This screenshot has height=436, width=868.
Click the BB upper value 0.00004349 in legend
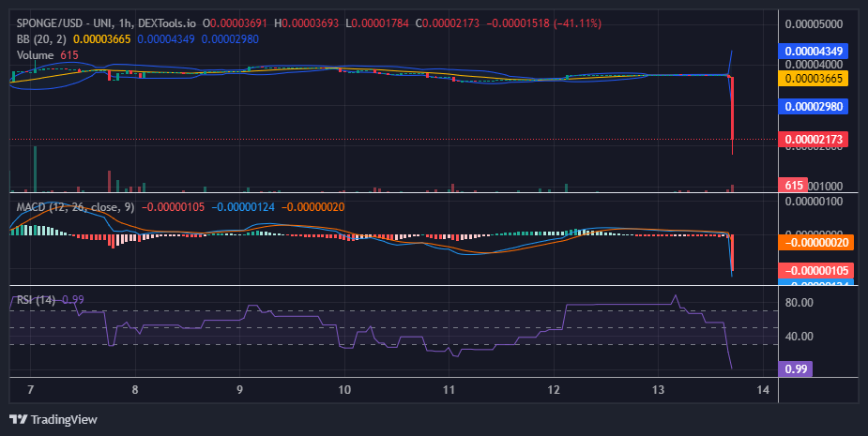[x=166, y=39]
